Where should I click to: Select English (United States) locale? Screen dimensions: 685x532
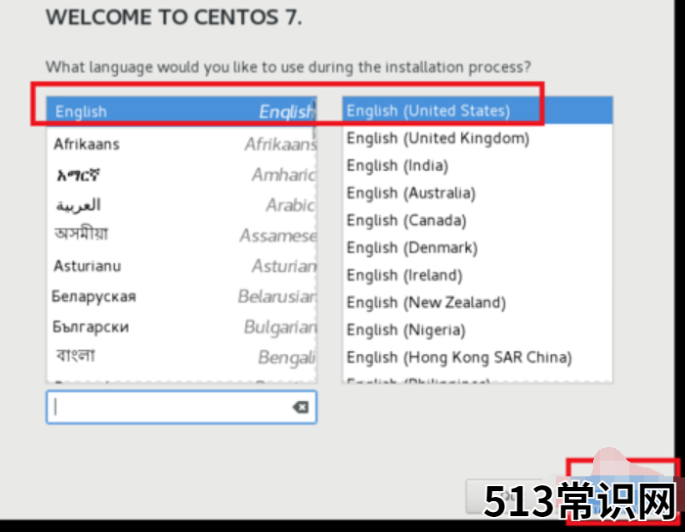[477, 111]
